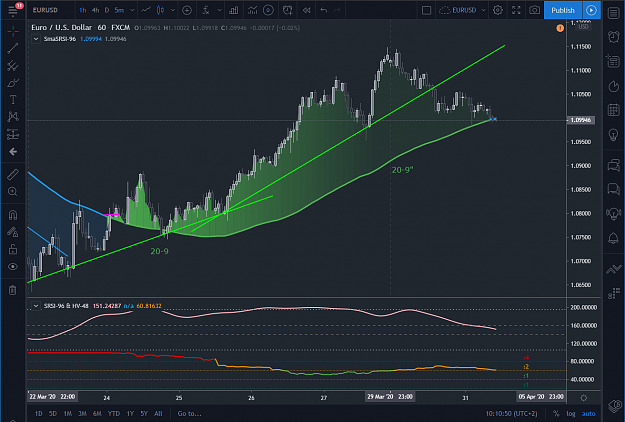Set range to YTD

pyautogui.click(x=114, y=413)
